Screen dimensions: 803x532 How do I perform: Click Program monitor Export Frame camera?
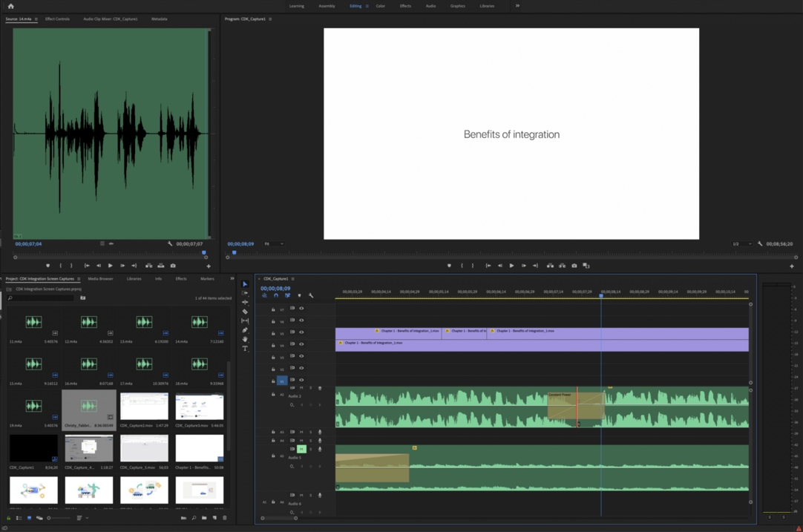574,266
